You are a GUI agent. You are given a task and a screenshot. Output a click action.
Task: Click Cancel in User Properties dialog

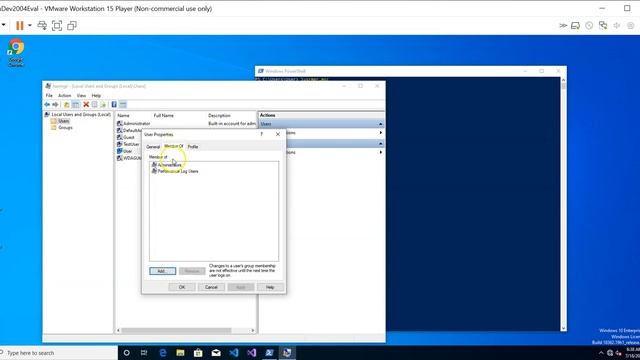point(211,287)
